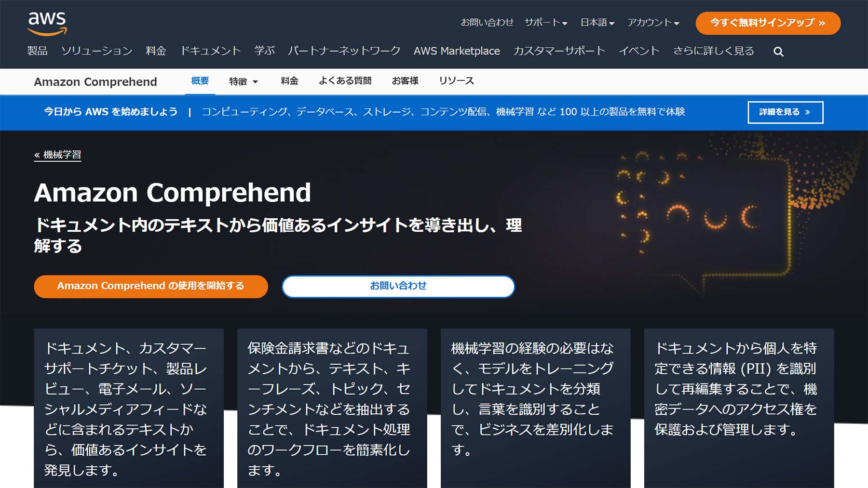
Task: Click 今すぐ無料サインアップ button
Action: point(768,23)
